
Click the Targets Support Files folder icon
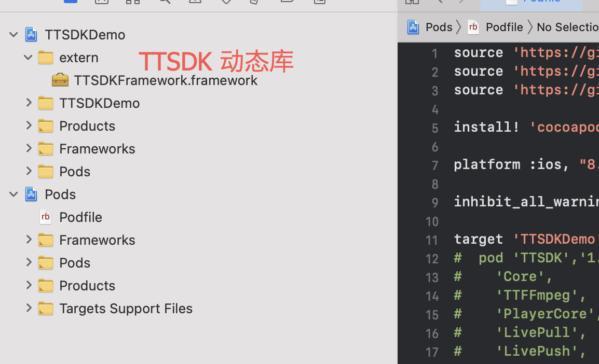click(x=46, y=309)
